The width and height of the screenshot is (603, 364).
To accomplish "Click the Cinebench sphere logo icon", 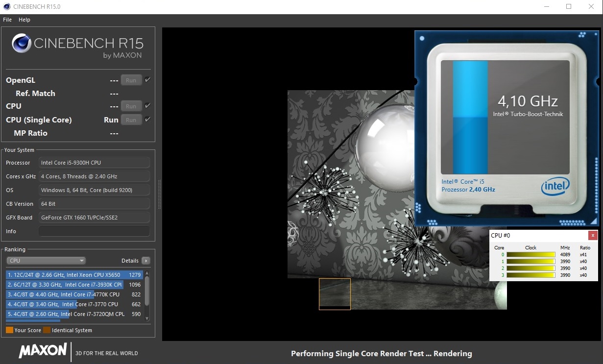I will click(22, 44).
